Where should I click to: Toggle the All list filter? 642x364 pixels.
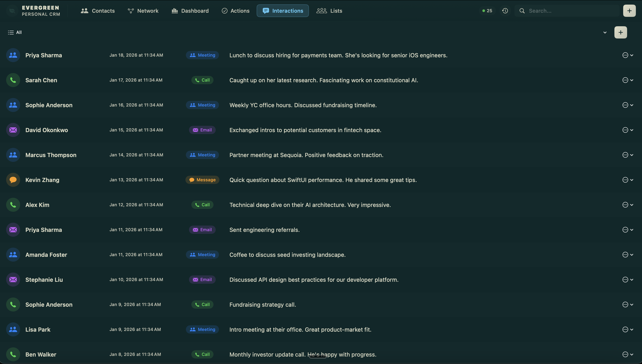[x=15, y=32]
